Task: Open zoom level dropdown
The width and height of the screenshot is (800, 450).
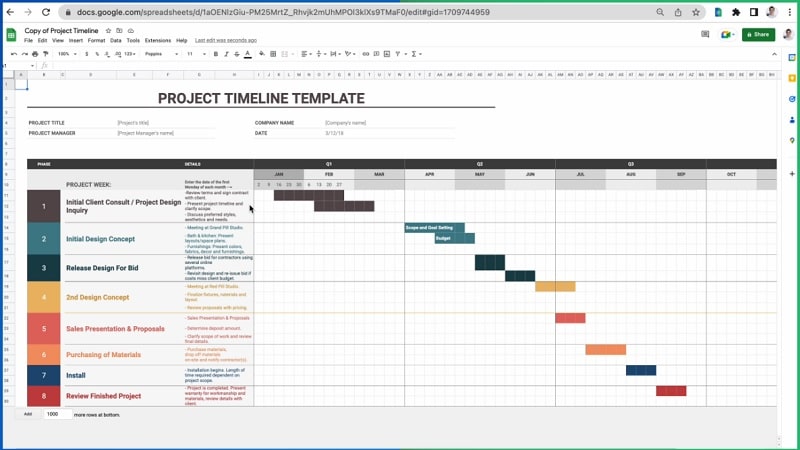Action: 67,54
